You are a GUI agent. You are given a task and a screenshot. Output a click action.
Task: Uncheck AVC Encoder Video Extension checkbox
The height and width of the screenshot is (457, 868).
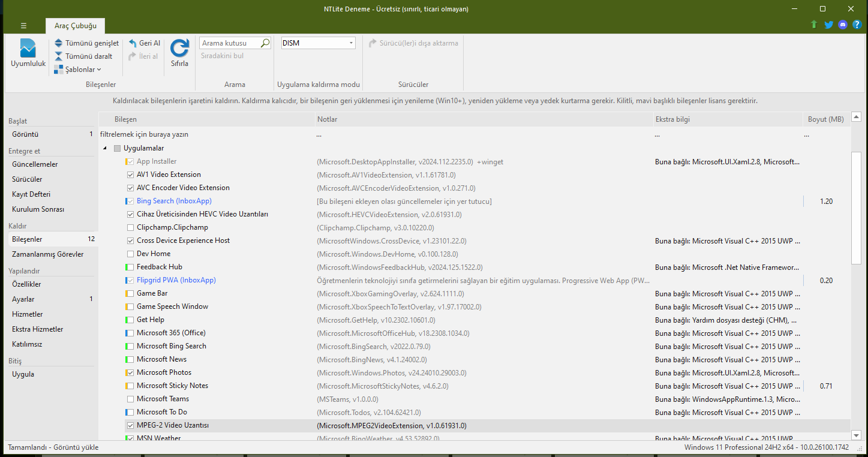pos(130,188)
